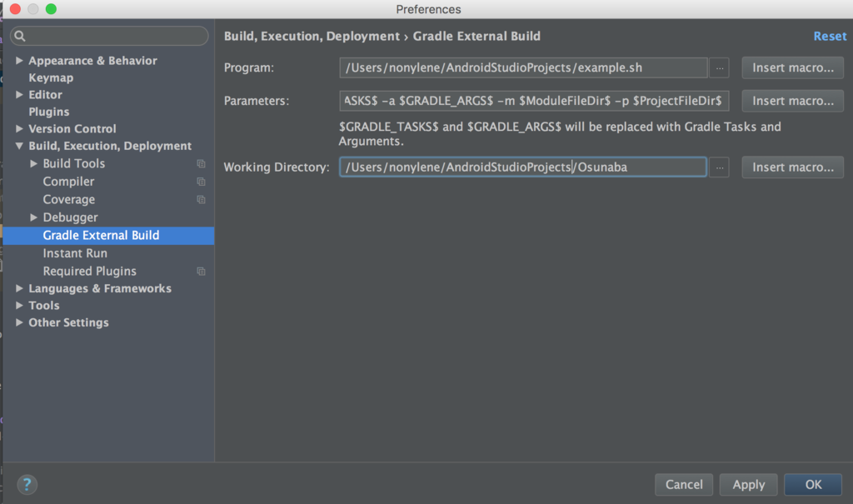Expand Appearance & Behavior section
This screenshot has height=504, width=853.
(19, 61)
